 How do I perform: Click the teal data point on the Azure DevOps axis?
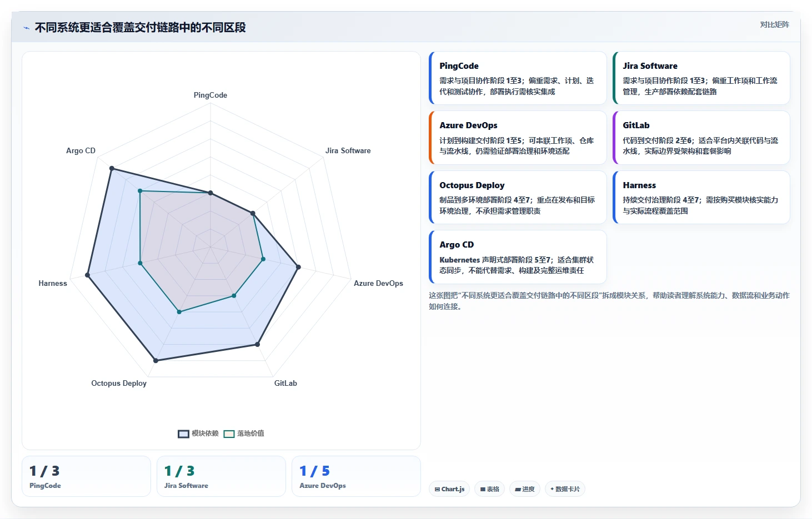pos(263,259)
